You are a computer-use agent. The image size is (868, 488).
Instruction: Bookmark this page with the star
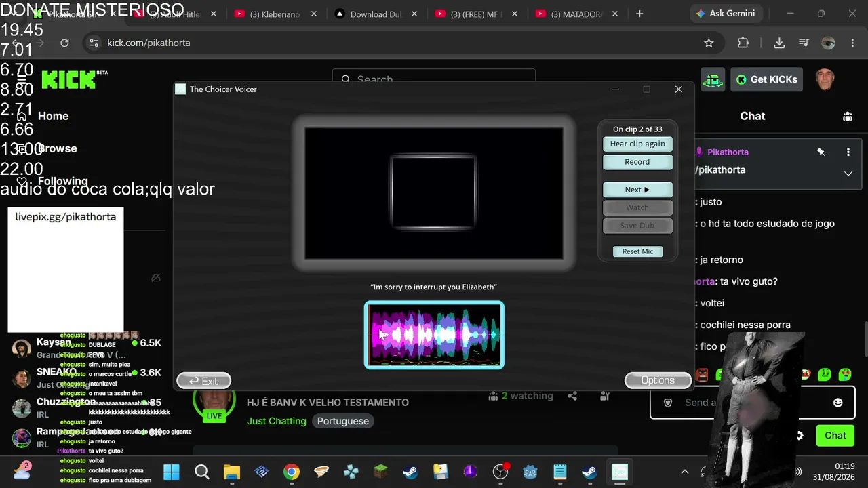[709, 43]
